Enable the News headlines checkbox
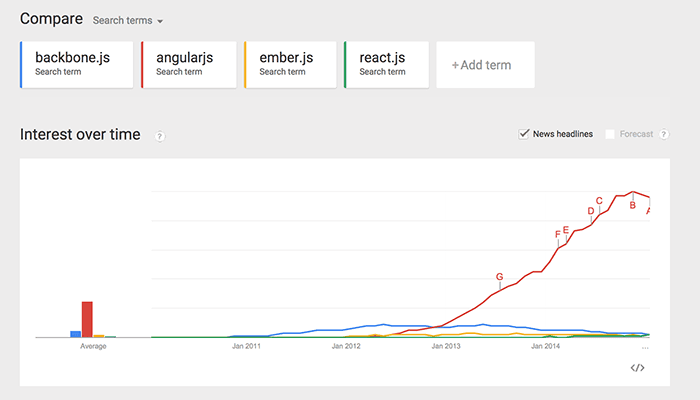 [524, 134]
